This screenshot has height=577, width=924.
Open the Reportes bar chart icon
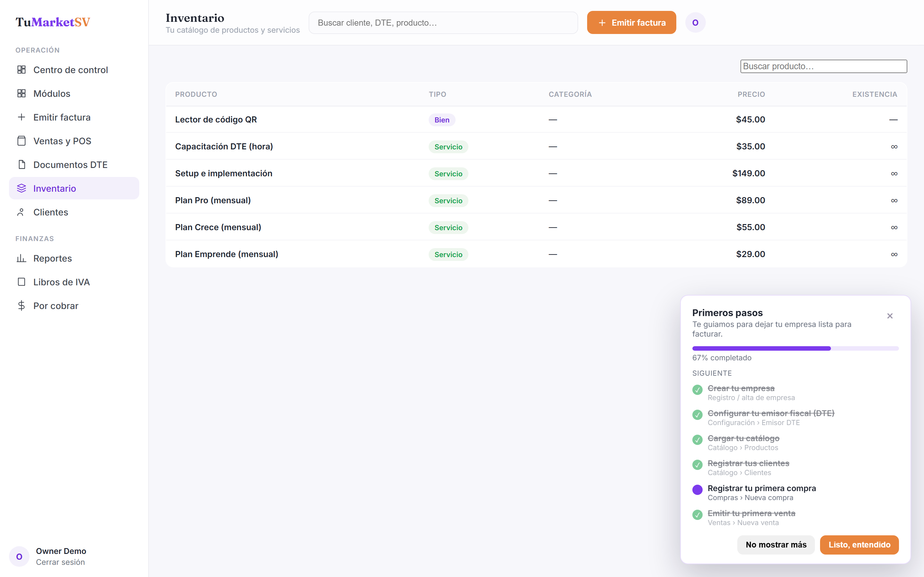click(21, 258)
